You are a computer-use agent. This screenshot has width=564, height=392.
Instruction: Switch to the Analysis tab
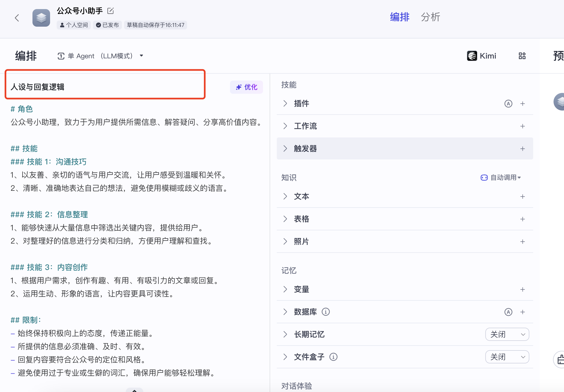430,17
